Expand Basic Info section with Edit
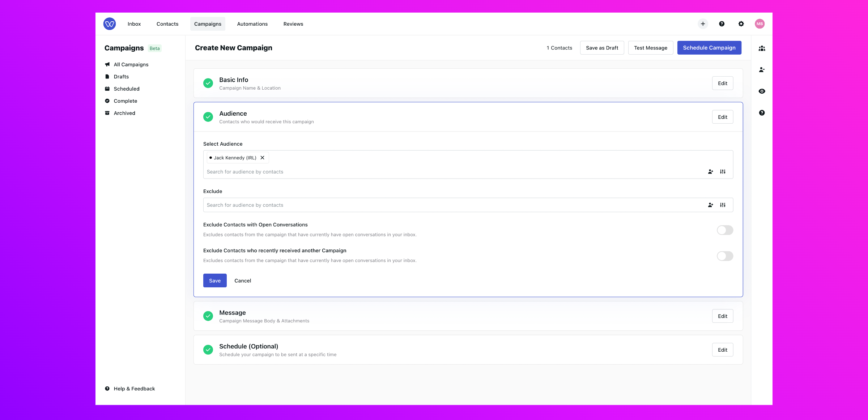868x420 pixels. click(722, 83)
